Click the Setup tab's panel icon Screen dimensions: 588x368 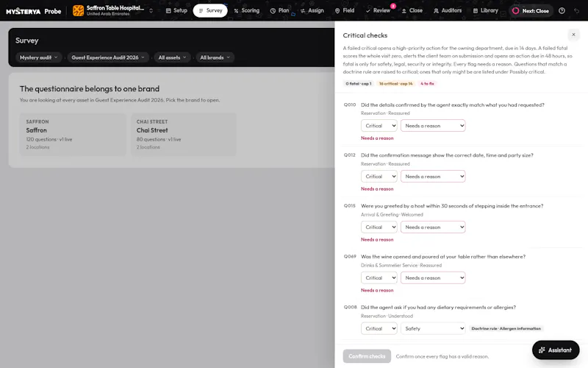[168, 11]
